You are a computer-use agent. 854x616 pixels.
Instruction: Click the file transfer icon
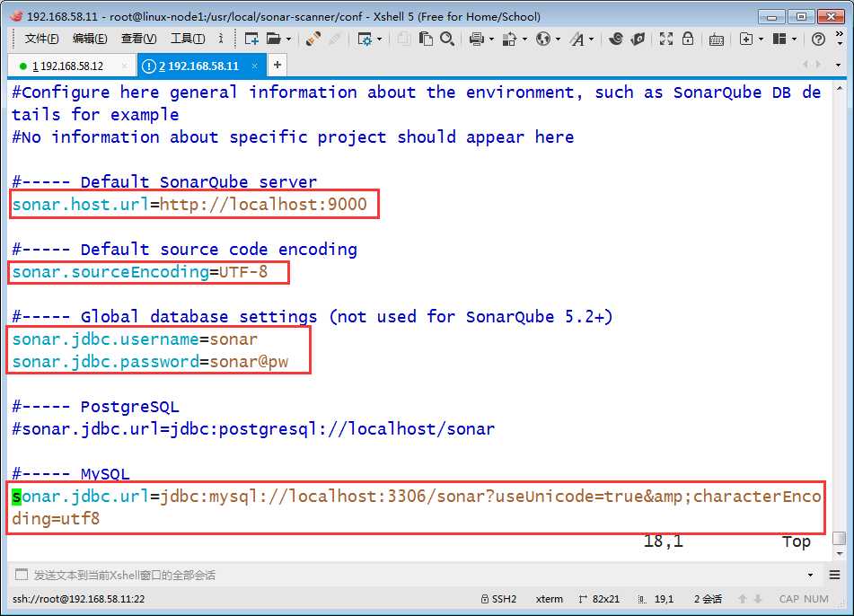pos(509,39)
